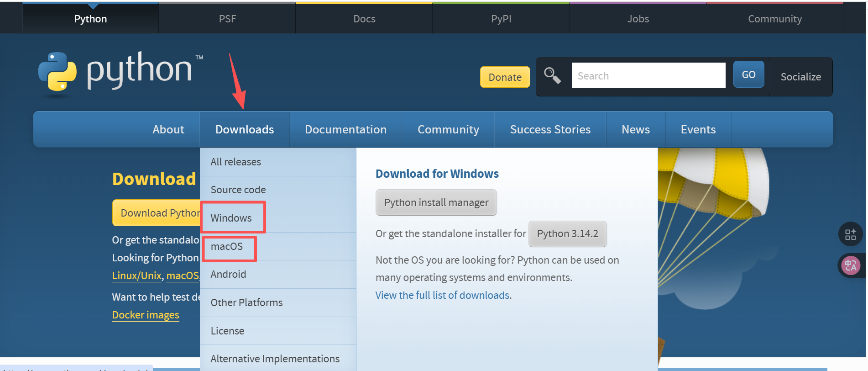Click the Download for Windows heading
868x371 pixels.
[437, 174]
